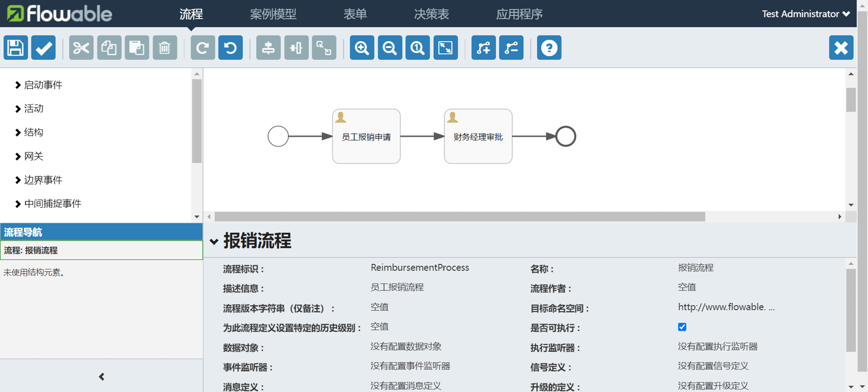This screenshot has width=868, height=392.
Task: Switch to the 决策表 tab
Action: pyautogui.click(x=431, y=14)
